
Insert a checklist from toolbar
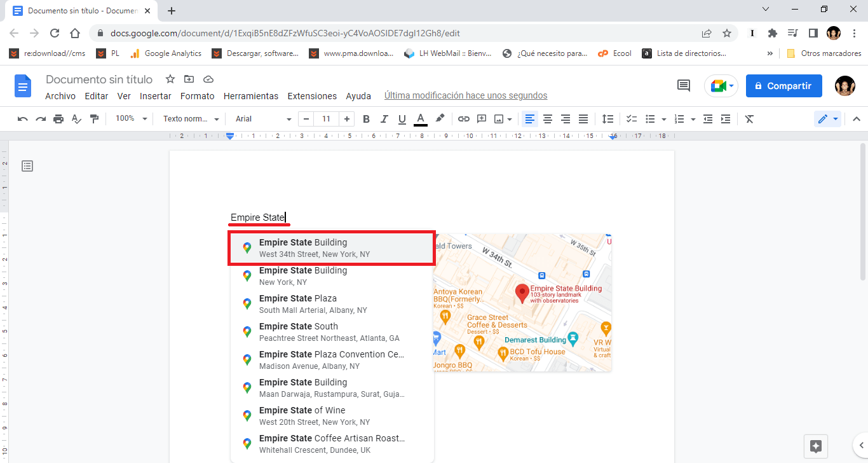click(x=632, y=119)
